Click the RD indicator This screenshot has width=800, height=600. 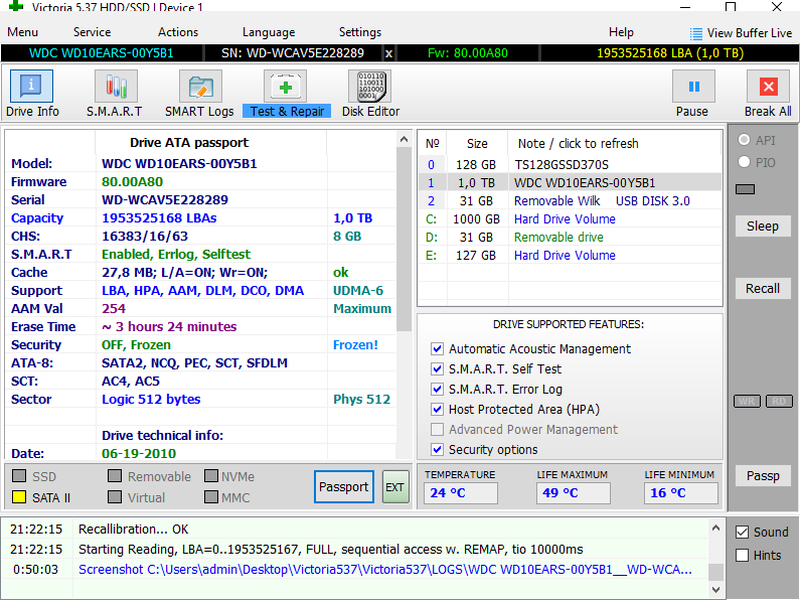(x=779, y=402)
